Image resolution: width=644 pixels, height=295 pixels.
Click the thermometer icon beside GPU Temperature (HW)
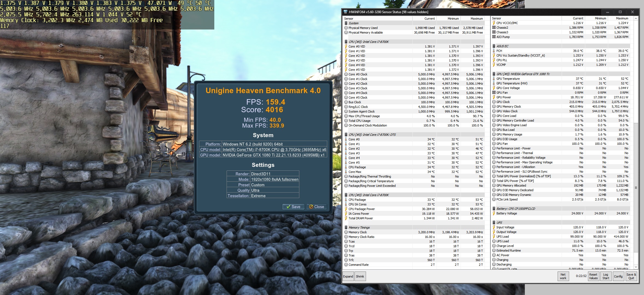tap(494, 83)
